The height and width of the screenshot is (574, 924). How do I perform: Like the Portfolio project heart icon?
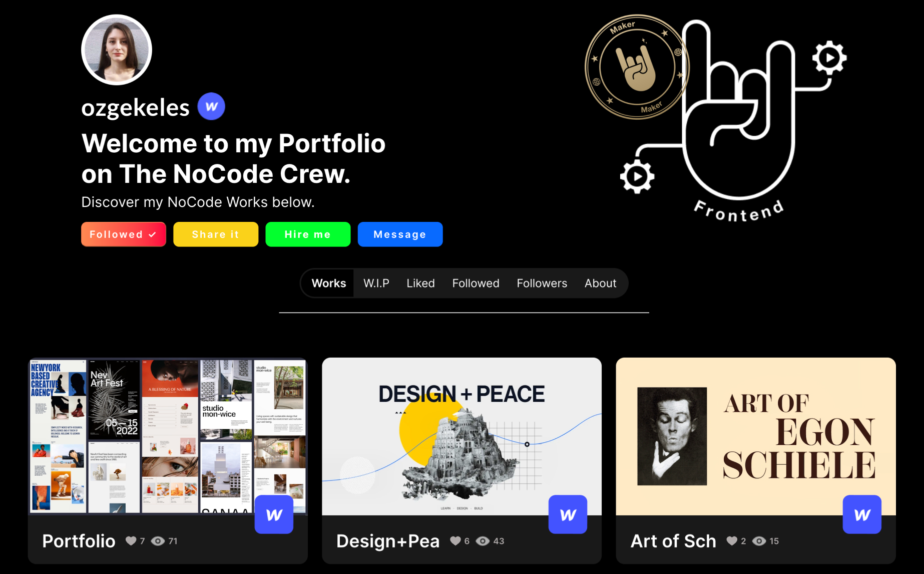pos(131,541)
